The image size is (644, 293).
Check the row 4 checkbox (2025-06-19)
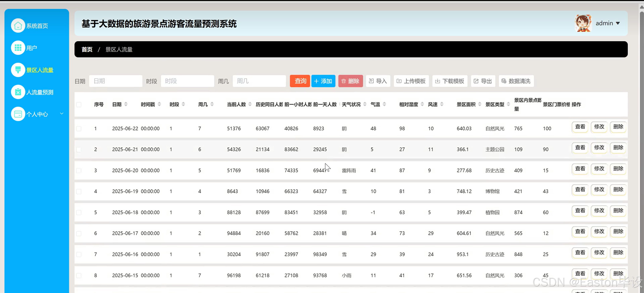pos(79,192)
